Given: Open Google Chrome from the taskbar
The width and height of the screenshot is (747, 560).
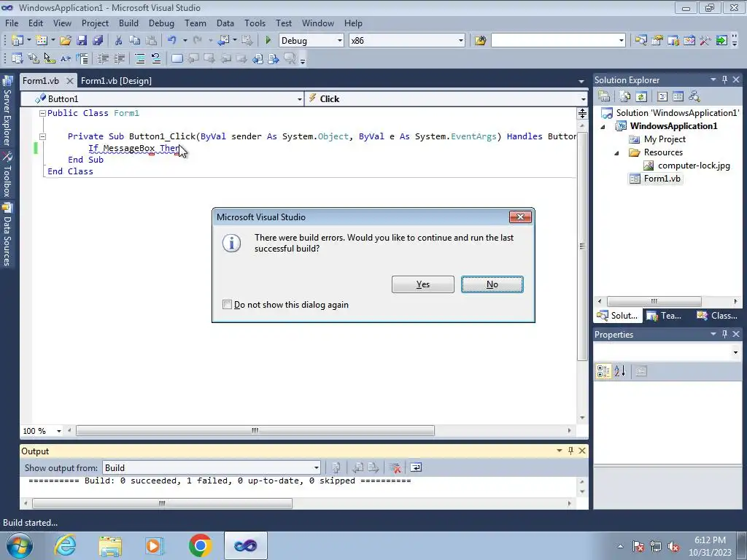Looking at the screenshot, I should [x=200, y=545].
